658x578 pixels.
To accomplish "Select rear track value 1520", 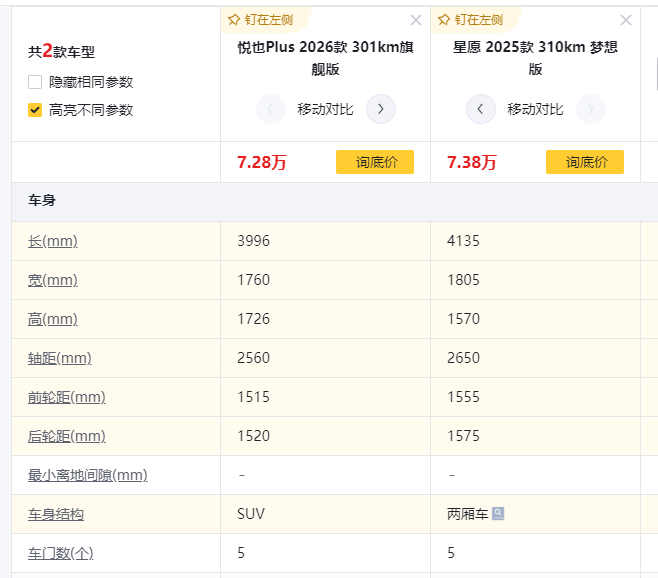I will [x=253, y=436].
